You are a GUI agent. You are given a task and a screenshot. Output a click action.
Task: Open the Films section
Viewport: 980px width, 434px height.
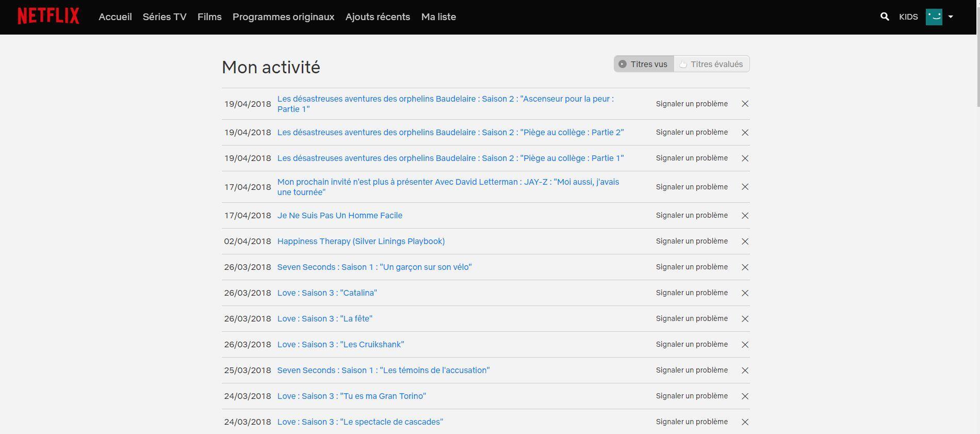pos(209,17)
